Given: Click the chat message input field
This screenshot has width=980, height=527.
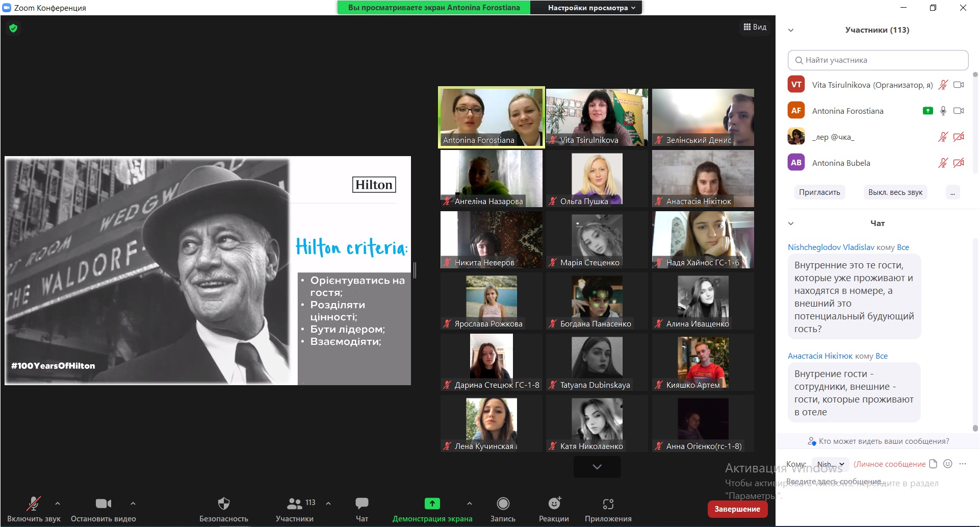Looking at the screenshot, I should click(x=876, y=482).
